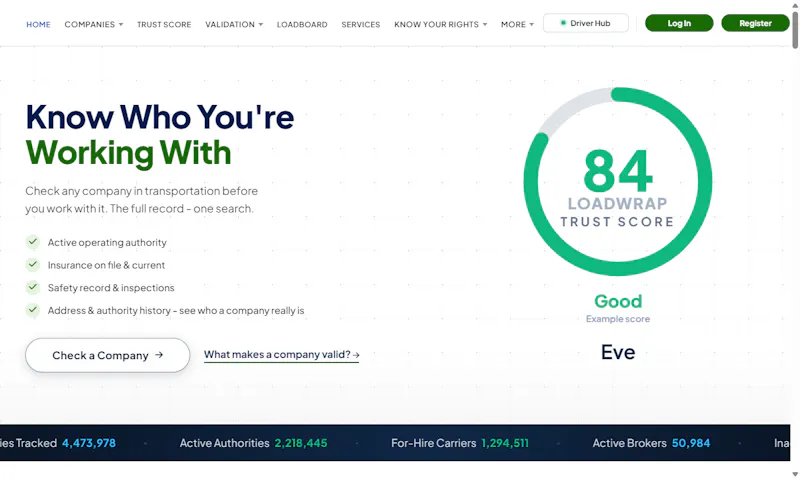Click the checkmark beside Insurance on file
The width and height of the screenshot is (800, 479).
click(33, 264)
